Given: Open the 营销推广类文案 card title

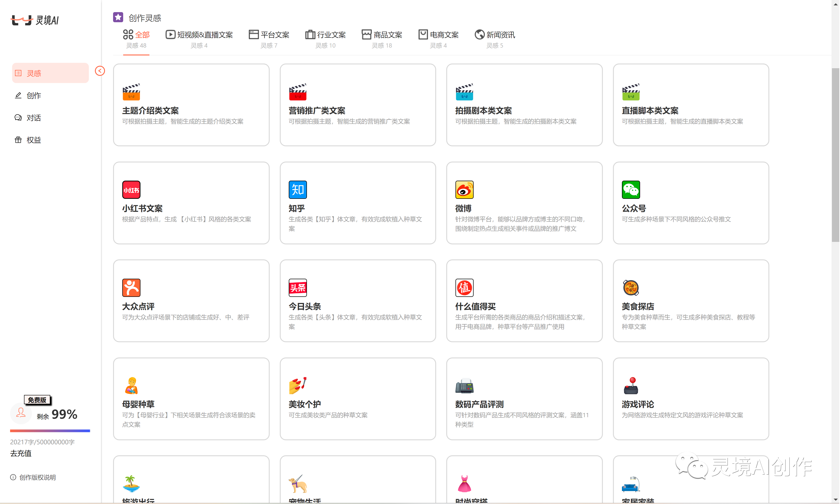Looking at the screenshot, I should [317, 111].
